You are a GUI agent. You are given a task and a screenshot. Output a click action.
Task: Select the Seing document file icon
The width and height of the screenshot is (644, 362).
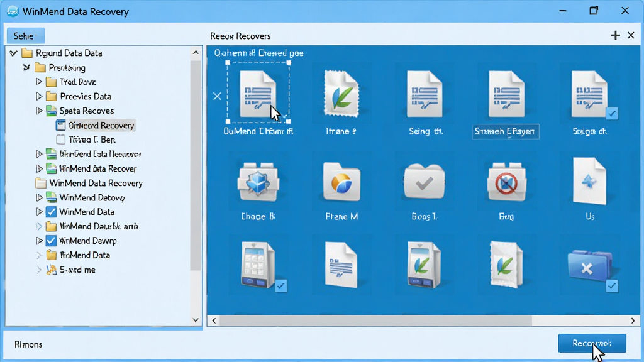tap(425, 94)
